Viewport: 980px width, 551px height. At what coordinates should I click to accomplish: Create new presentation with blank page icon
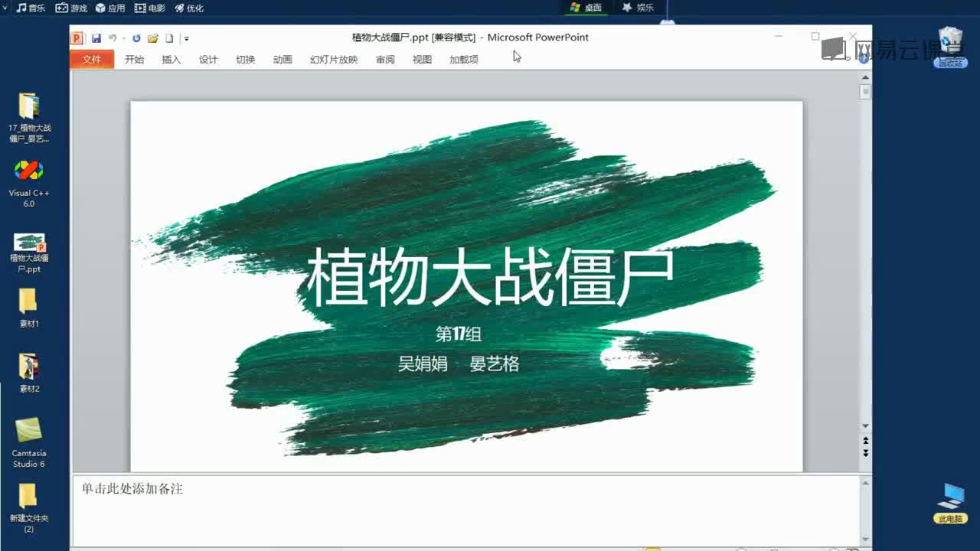[x=169, y=38]
